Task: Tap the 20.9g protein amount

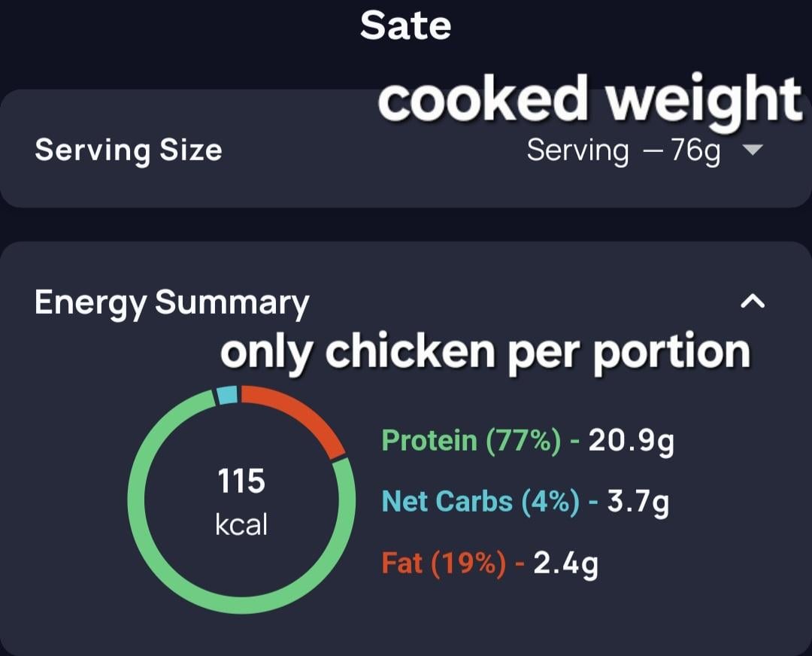Action: [632, 442]
